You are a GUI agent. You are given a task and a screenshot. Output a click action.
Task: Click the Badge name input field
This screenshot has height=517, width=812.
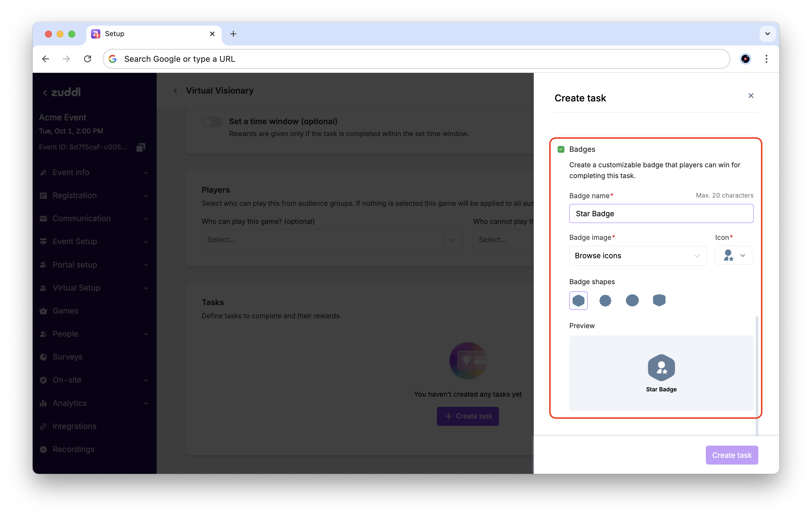[x=661, y=214]
